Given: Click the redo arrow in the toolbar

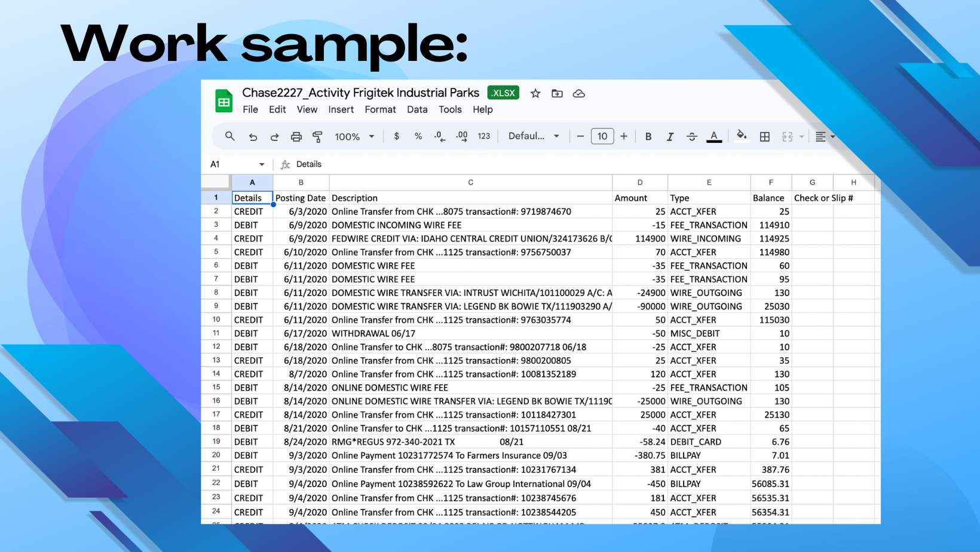Looking at the screenshot, I should click(x=274, y=137).
